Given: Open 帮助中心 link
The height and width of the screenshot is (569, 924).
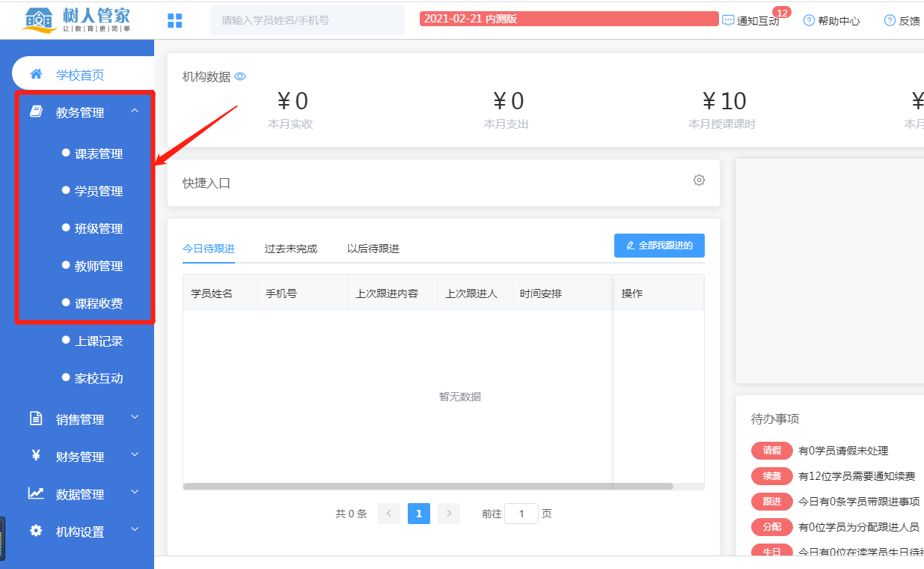Looking at the screenshot, I should [839, 21].
